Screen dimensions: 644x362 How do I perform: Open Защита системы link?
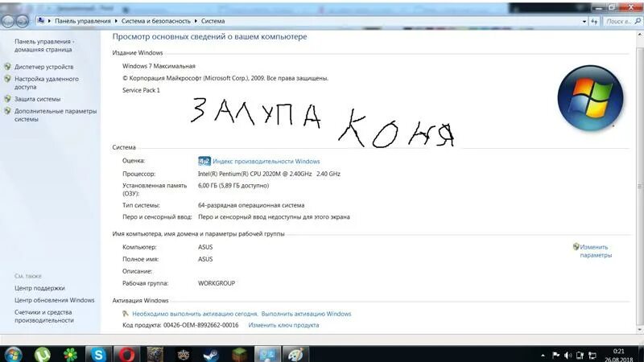(x=37, y=99)
